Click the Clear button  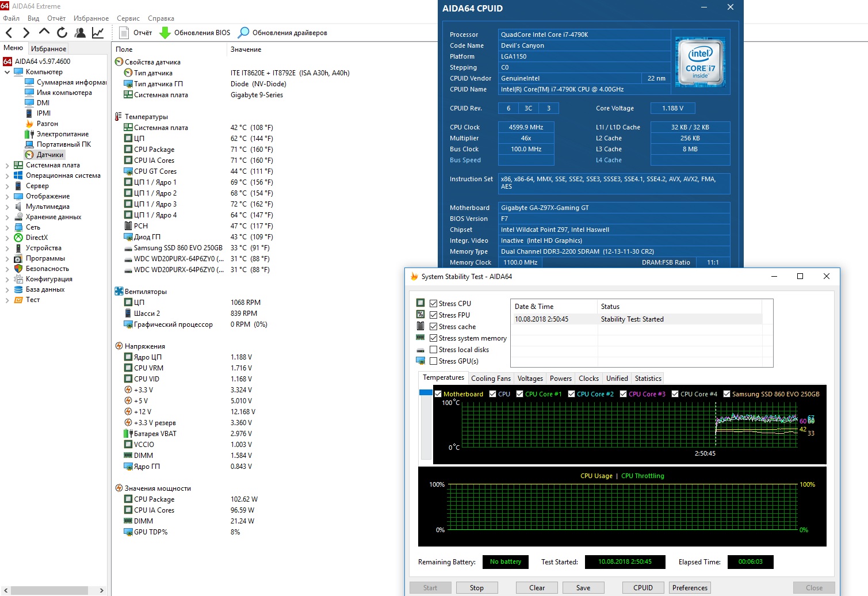[537, 588]
